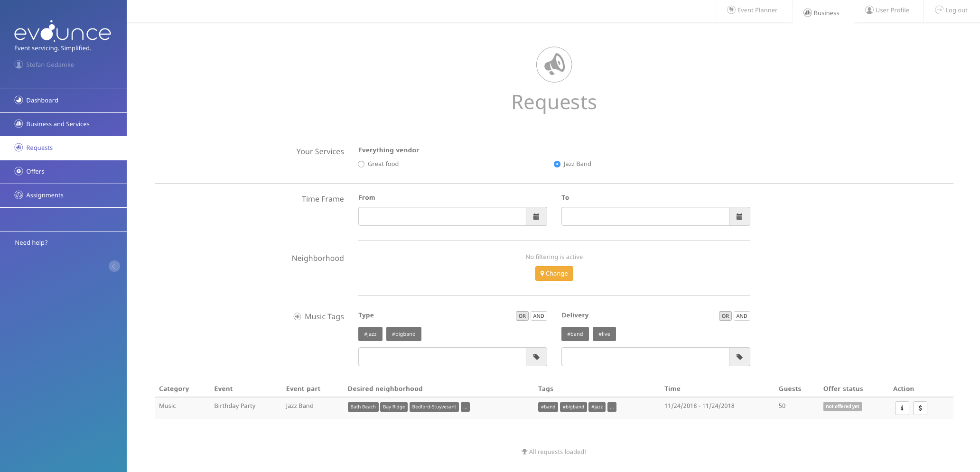This screenshot has width=980, height=472.
Task: Focus the Delivery tag input field
Action: click(x=645, y=357)
